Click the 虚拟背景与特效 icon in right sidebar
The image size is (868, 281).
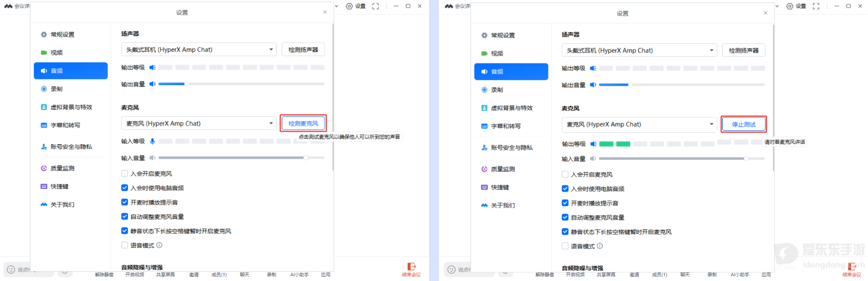[484, 108]
